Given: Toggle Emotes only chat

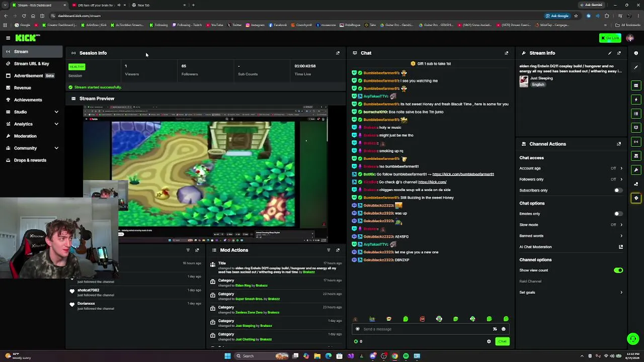Looking at the screenshot, I should (618, 214).
